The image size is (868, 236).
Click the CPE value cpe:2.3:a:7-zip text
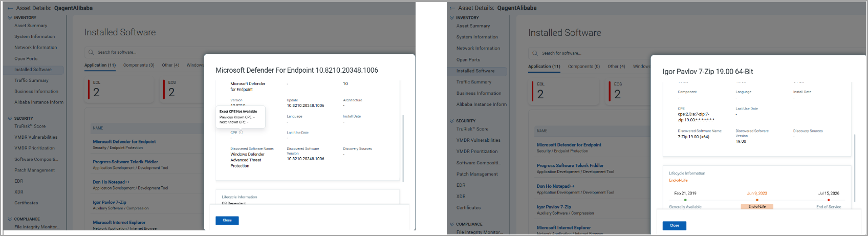696,117
